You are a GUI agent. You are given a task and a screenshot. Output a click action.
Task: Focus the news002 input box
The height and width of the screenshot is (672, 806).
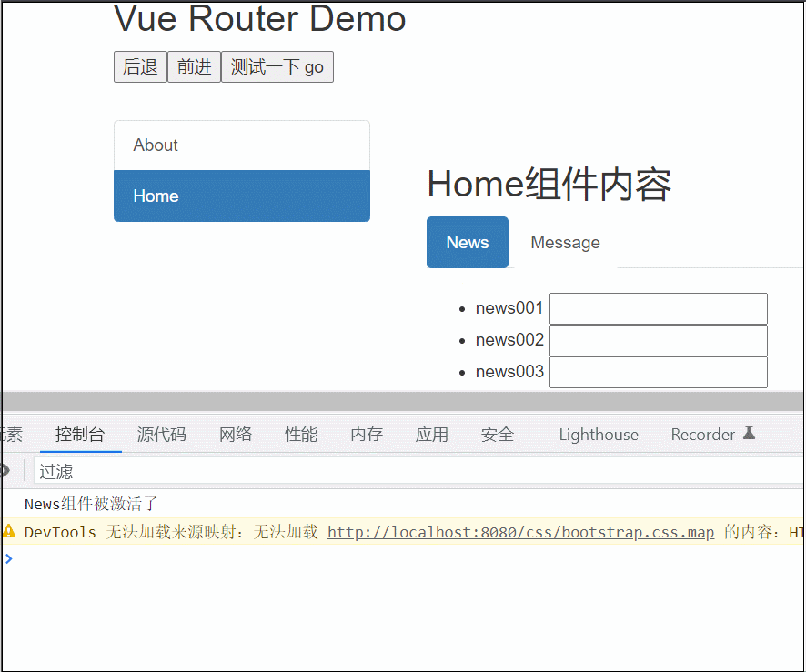pos(659,341)
